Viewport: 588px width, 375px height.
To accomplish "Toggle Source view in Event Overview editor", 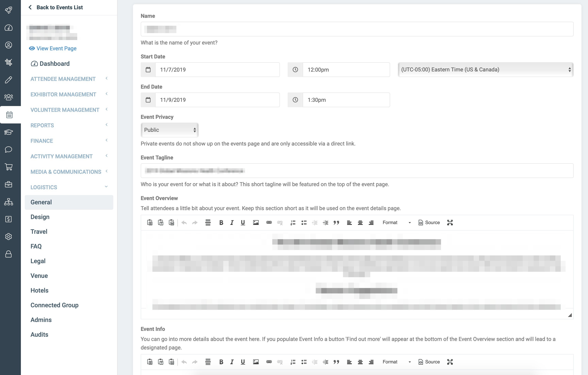I will pos(429,223).
